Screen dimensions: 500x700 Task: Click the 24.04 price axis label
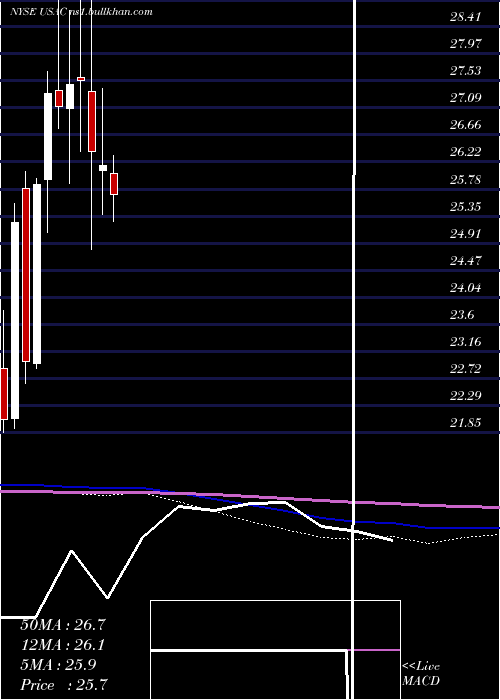coord(465,288)
